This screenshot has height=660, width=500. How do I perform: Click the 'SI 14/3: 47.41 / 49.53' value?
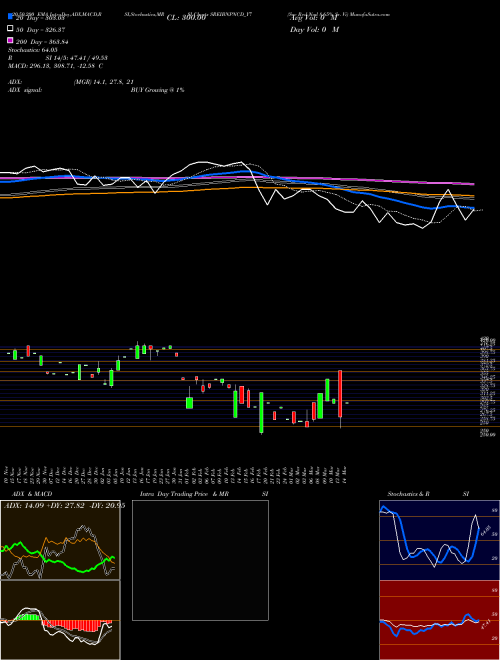point(77,58)
